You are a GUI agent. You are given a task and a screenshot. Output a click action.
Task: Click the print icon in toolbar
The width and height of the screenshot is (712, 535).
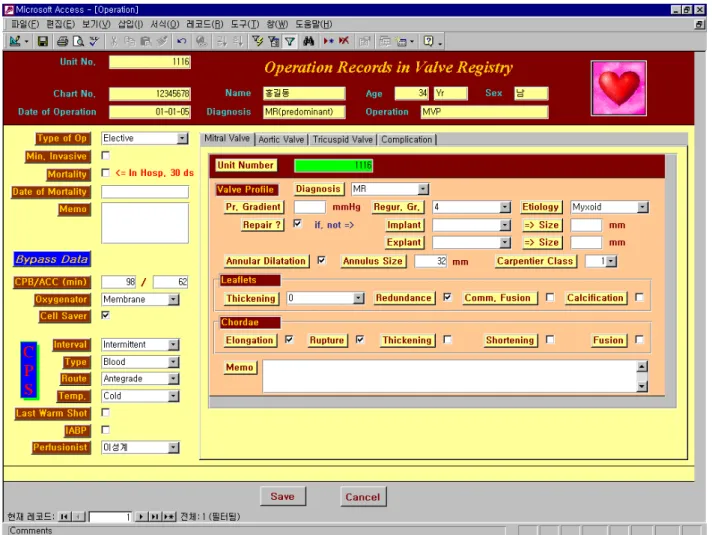click(62, 41)
